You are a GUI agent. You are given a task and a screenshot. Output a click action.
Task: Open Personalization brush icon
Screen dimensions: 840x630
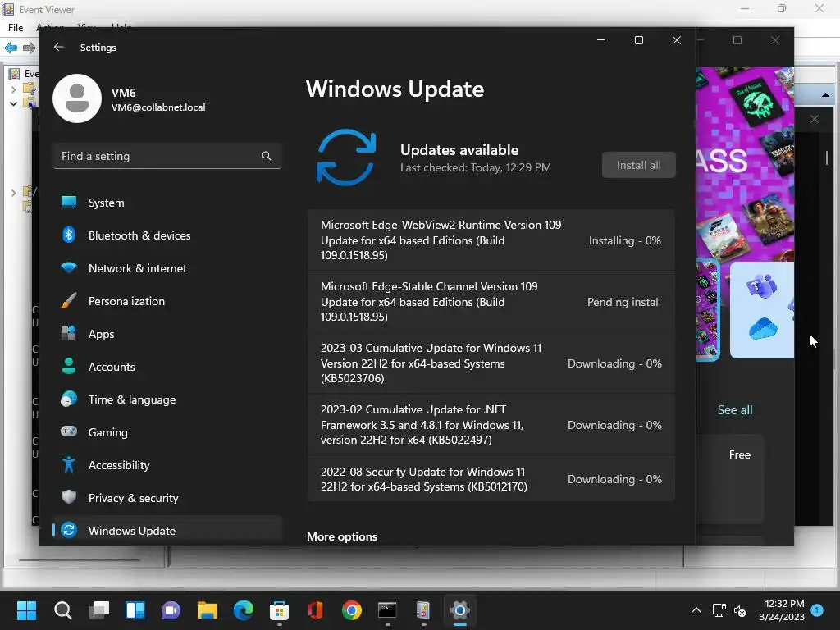[69, 300]
